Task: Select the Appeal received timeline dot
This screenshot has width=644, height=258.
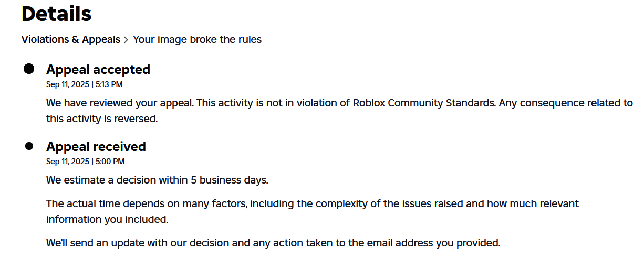Action: (29, 146)
